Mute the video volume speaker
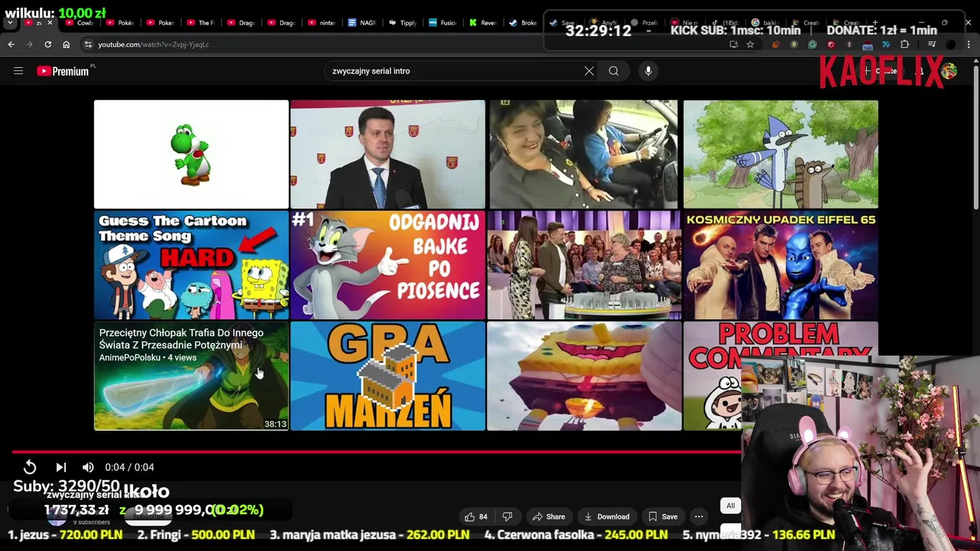The width and height of the screenshot is (980, 551). pos(88,467)
